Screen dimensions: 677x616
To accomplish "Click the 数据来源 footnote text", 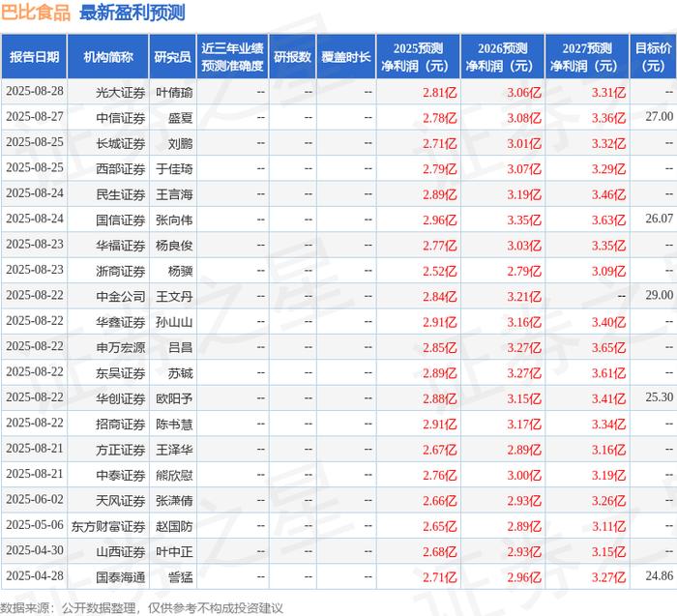I will coord(141,608).
